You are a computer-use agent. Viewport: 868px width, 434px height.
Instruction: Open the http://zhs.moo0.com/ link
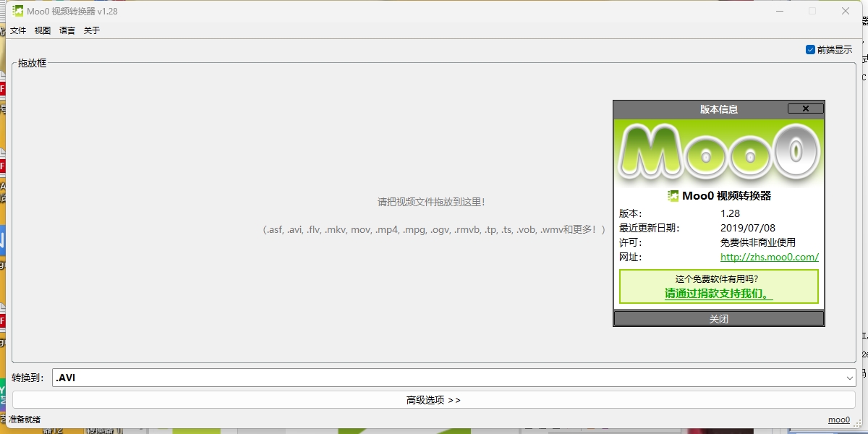(x=770, y=257)
